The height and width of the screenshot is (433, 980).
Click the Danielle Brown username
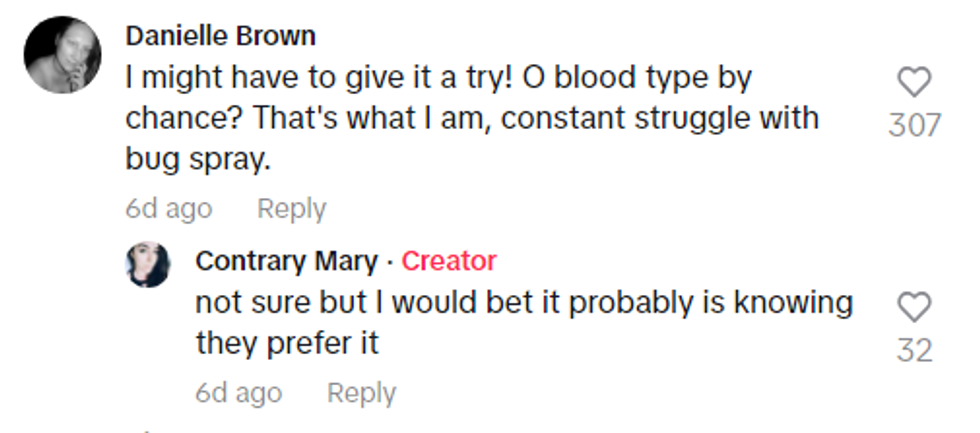pyautogui.click(x=220, y=36)
